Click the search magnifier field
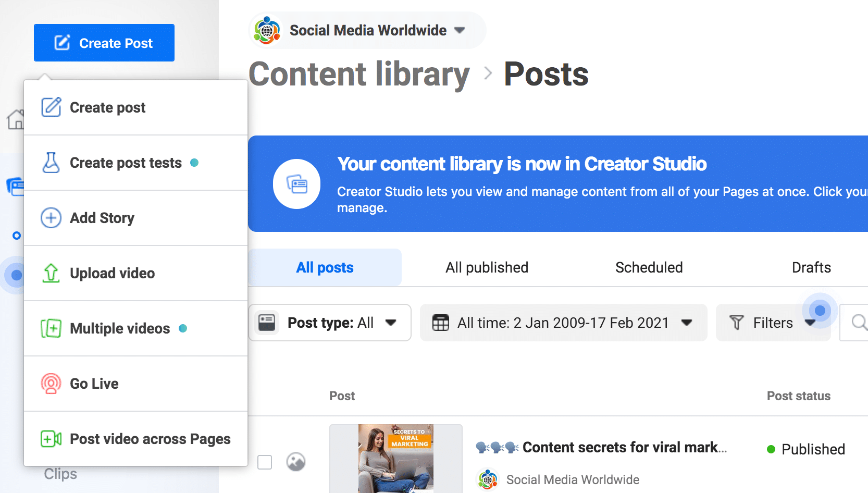 [x=854, y=323]
